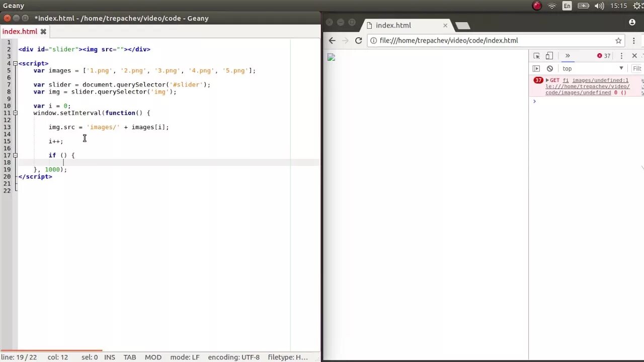This screenshot has height=362, width=644.
Task: Open the Wi-Fi network indicator
Action: click(x=552, y=6)
